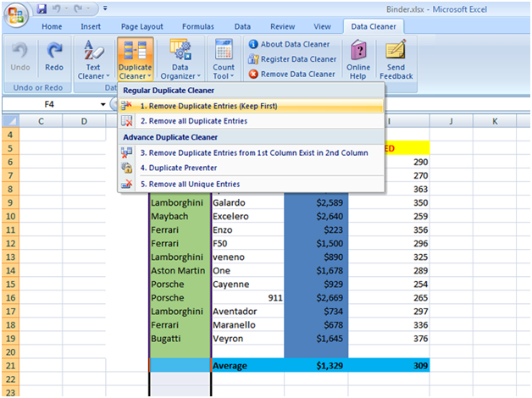This screenshot has width=532, height=398.
Task: Select row 14 header
Action: 10,270
